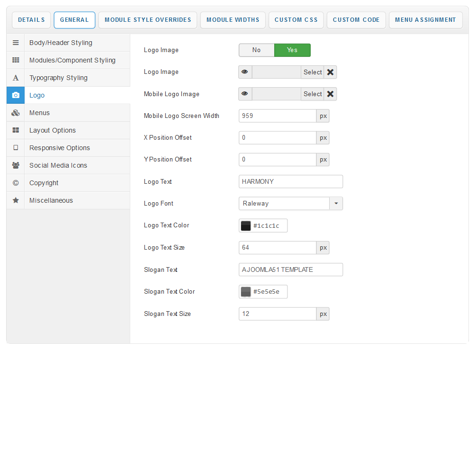Clear the Mobile Logo Image with X
Image resolution: width=476 pixels, height=476 pixels.
330,94
